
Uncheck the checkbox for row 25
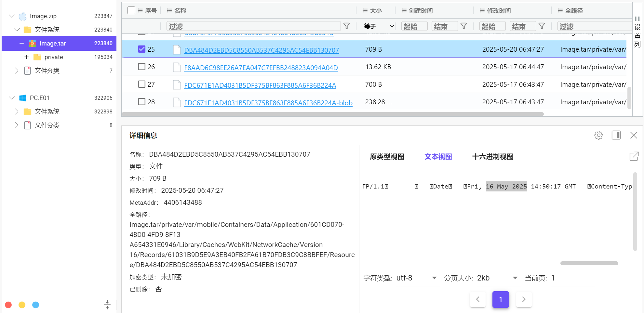142,49
